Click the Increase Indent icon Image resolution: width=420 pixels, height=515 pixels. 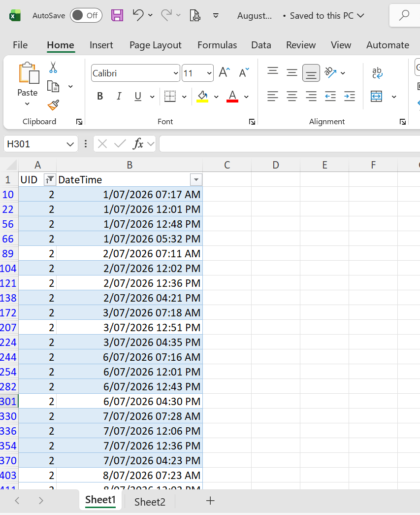point(350,97)
